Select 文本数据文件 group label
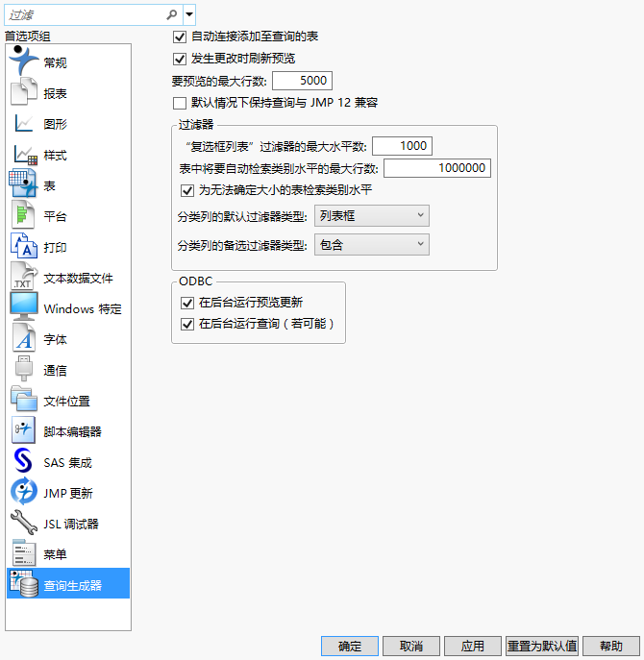 [x=79, y=278]
